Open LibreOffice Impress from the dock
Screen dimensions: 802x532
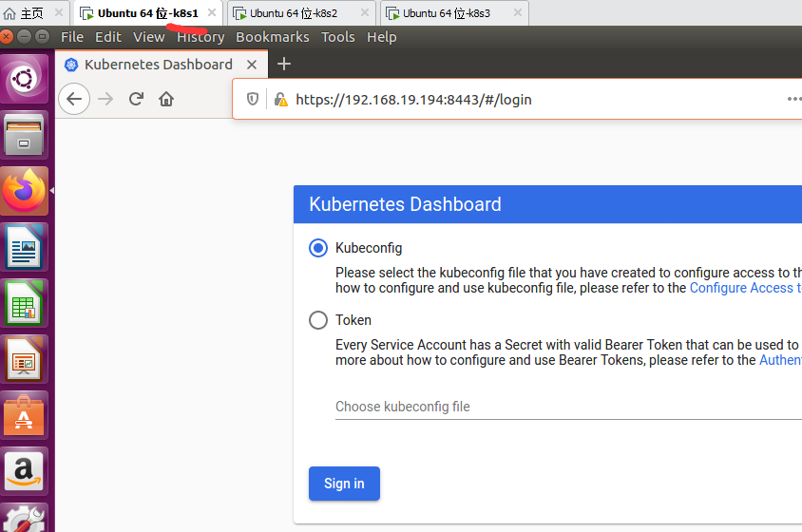coord(24,359)
